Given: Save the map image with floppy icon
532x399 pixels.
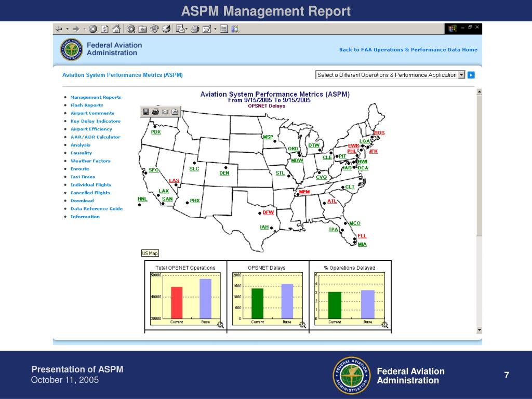Looking at the screenshot, I should tap(146, 112).
